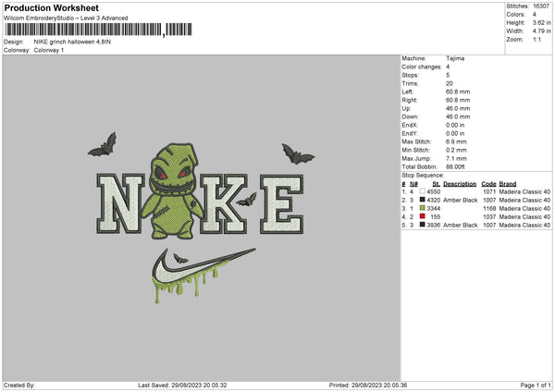Screen dimensions: 555x392
Task: Select the Height value "3.62 in"
Action: [541, 22]
